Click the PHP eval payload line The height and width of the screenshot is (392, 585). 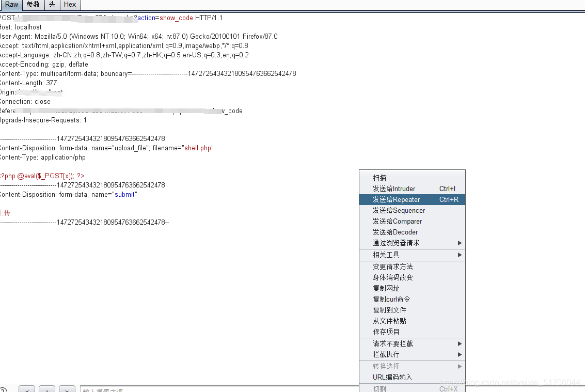coord(42,176)
